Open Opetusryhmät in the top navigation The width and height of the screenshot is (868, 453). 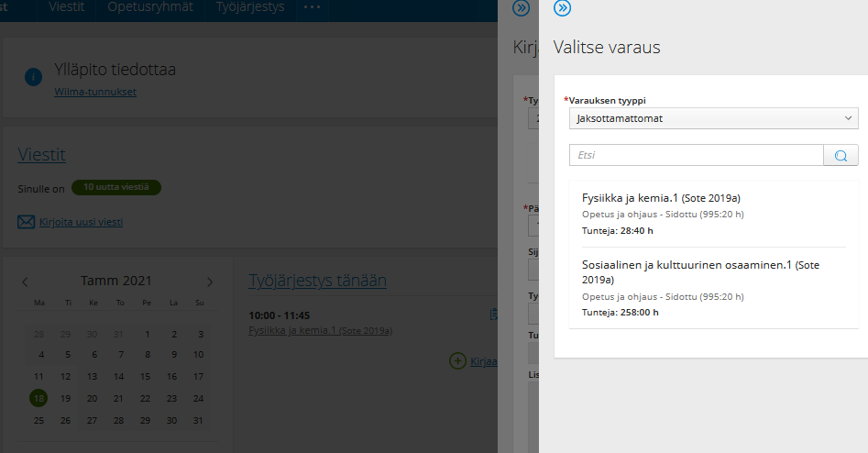pyautogui.click(x=148, y=8)
